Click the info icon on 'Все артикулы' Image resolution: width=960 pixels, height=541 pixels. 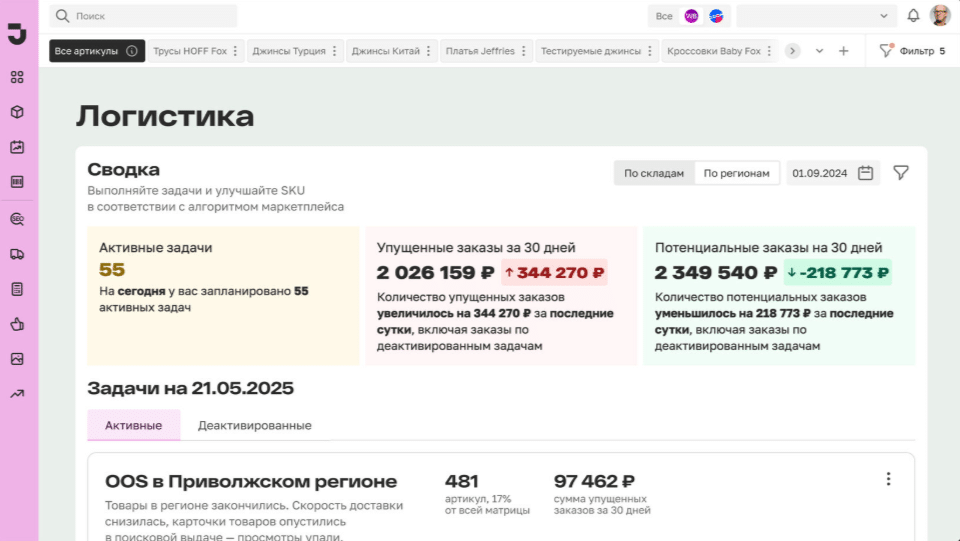[132, 51]
